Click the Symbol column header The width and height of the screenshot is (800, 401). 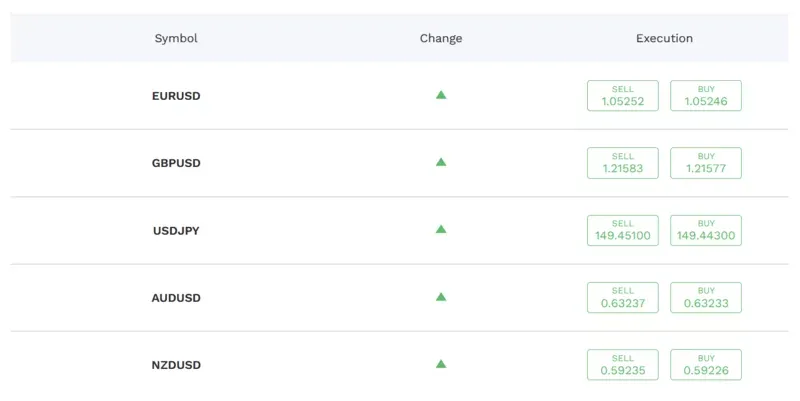176,38
